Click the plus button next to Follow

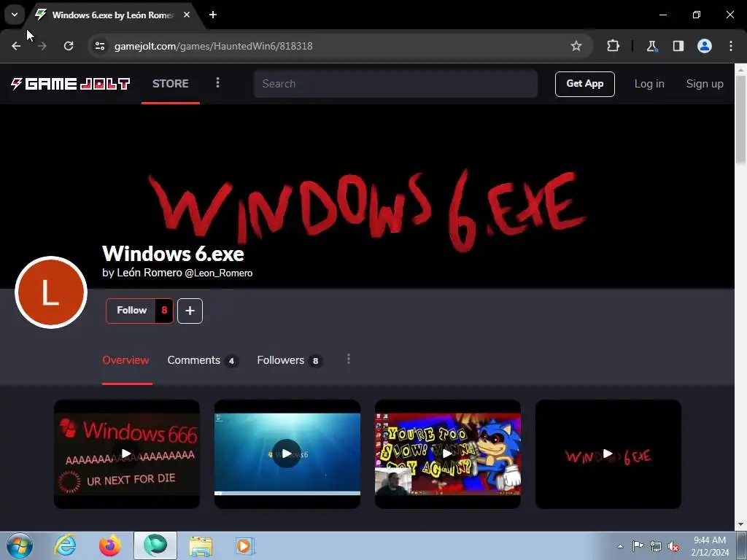point(190,311)
